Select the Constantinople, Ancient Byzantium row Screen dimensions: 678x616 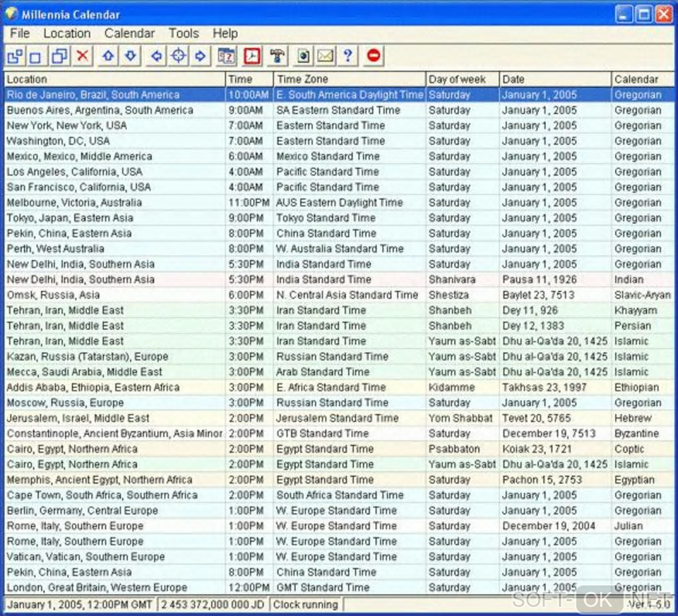tap(339, 433)
